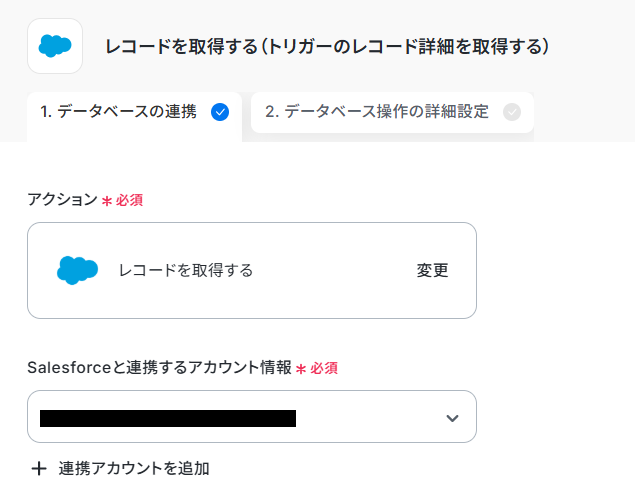Click the blue checkmark on the first tab
The height and width of the screenshot is (494, 635).
221,112
